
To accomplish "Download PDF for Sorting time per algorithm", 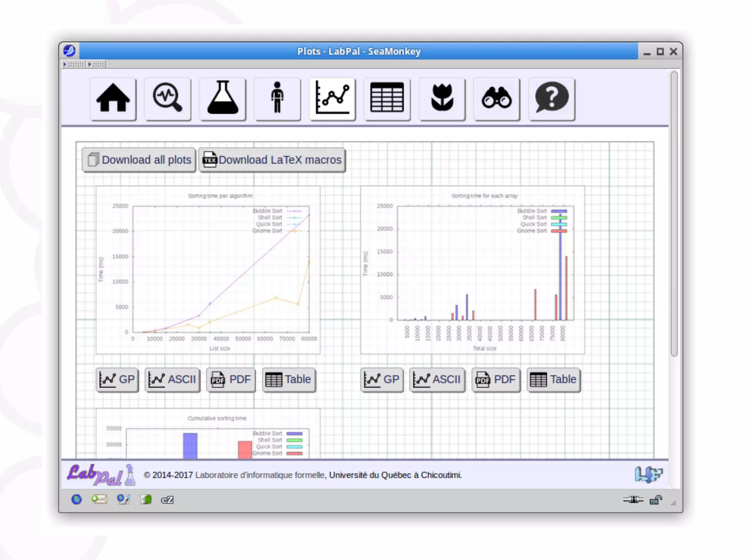I will click(x=231, y=380).
